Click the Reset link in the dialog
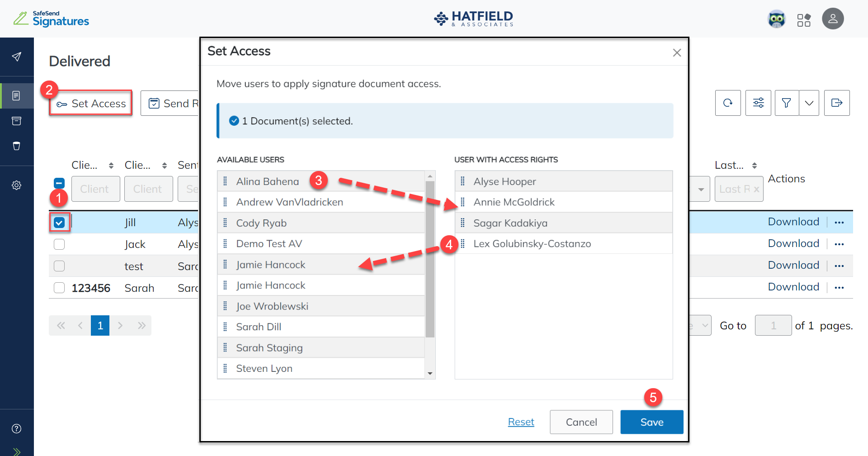Image resolution: width=868 pixels, height=456 pixels. click(521, 422)
